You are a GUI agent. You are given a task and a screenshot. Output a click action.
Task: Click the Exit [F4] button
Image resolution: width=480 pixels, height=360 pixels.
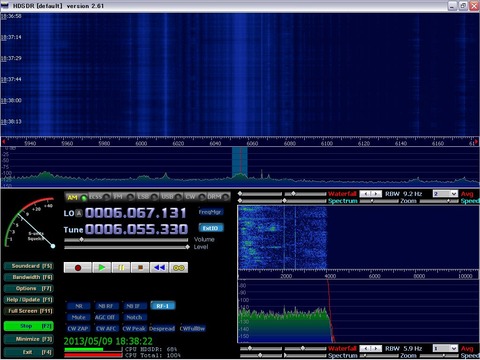[29, 352]
